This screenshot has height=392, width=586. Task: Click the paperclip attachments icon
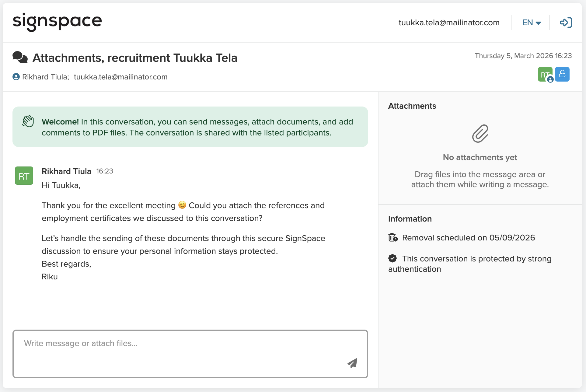480,133
